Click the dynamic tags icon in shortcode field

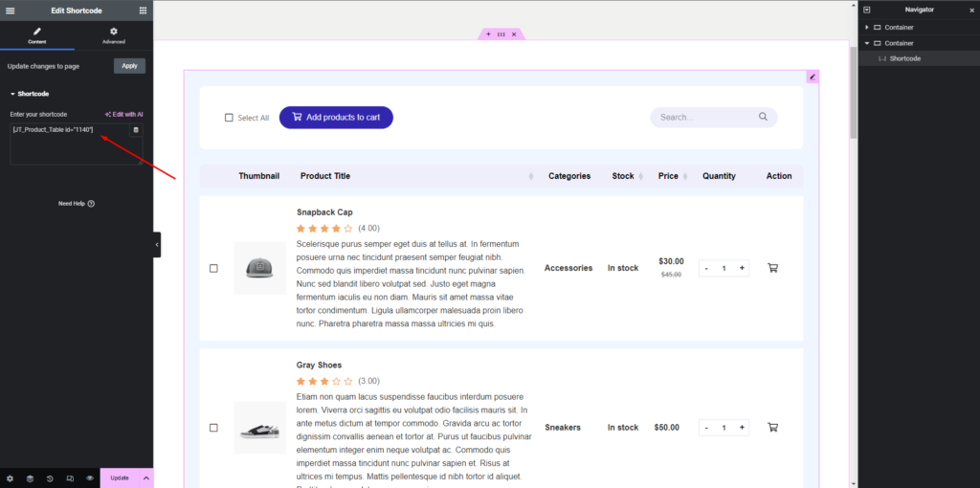[x=136, y=129]
